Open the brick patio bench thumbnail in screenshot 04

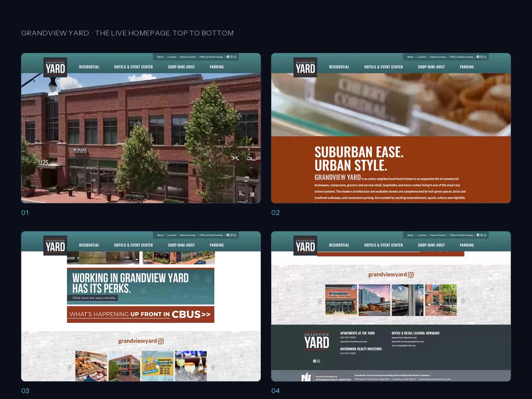441,300
